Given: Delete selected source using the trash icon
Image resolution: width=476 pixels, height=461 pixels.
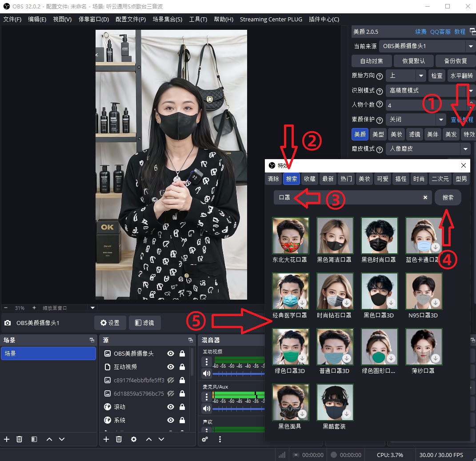Looking at the screenshot, I should pos(118,439).
